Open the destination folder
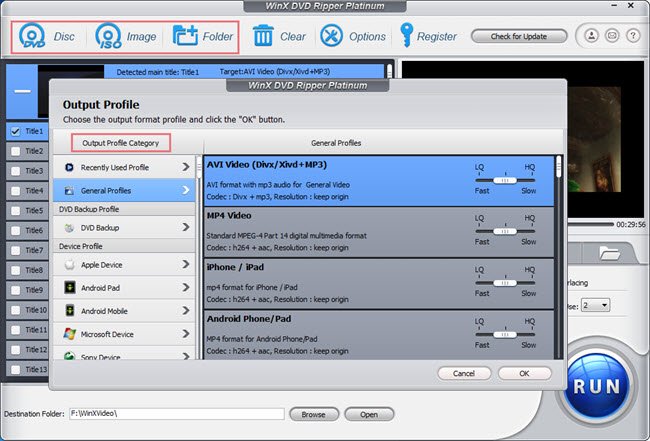The image size is (650, 441). point(369,414)
